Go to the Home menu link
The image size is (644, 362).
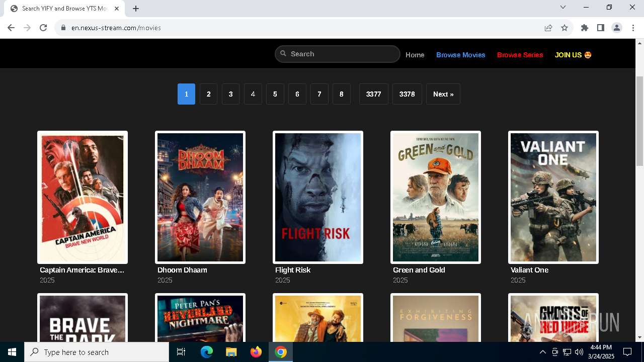pos(415,55)
